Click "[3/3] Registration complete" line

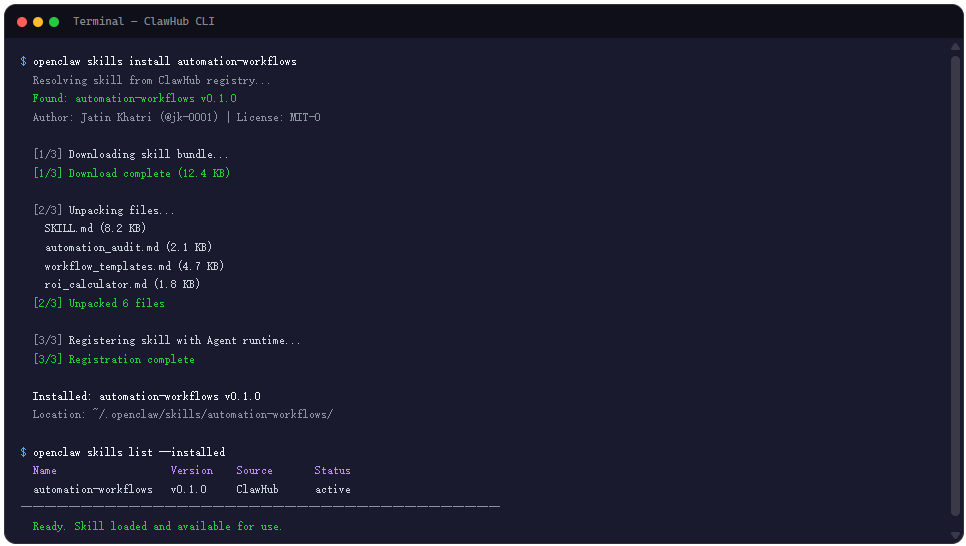point(113,359)
